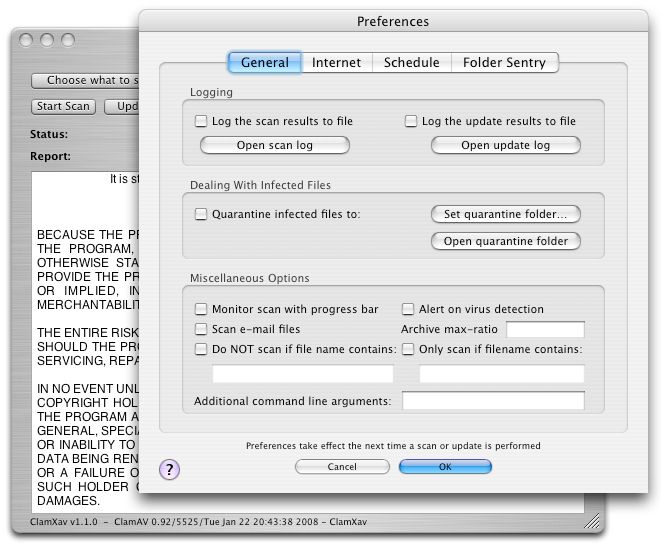Toggle Alert on virus detection checkbox
661x549 pixels.
tap(408, 310)
